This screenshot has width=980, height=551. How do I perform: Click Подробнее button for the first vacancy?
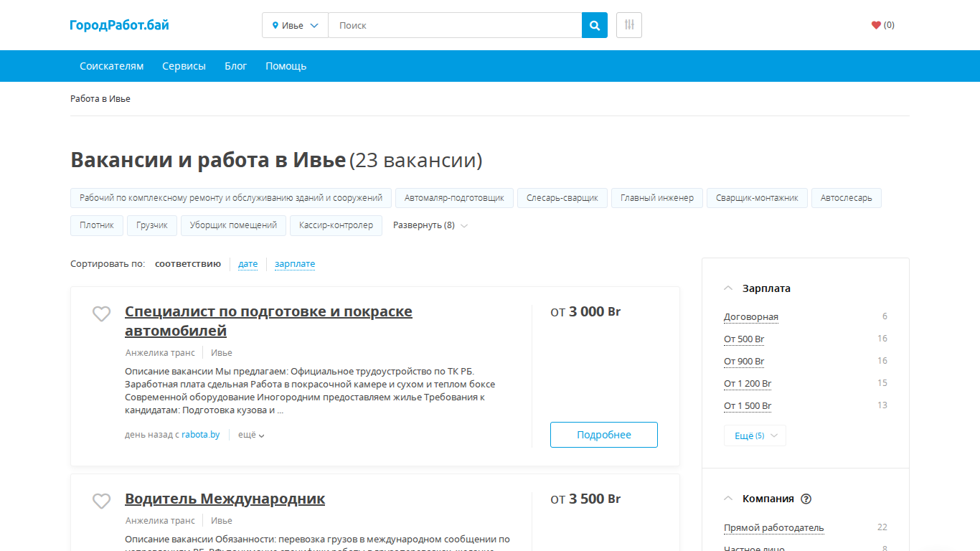604,435
